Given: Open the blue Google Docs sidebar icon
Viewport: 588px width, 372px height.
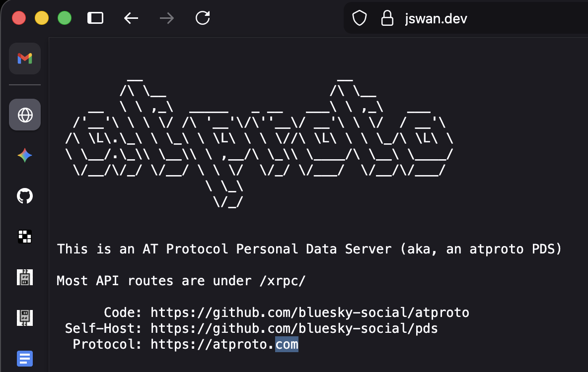Looking at the screenshot, I should [x=25, y=358].
